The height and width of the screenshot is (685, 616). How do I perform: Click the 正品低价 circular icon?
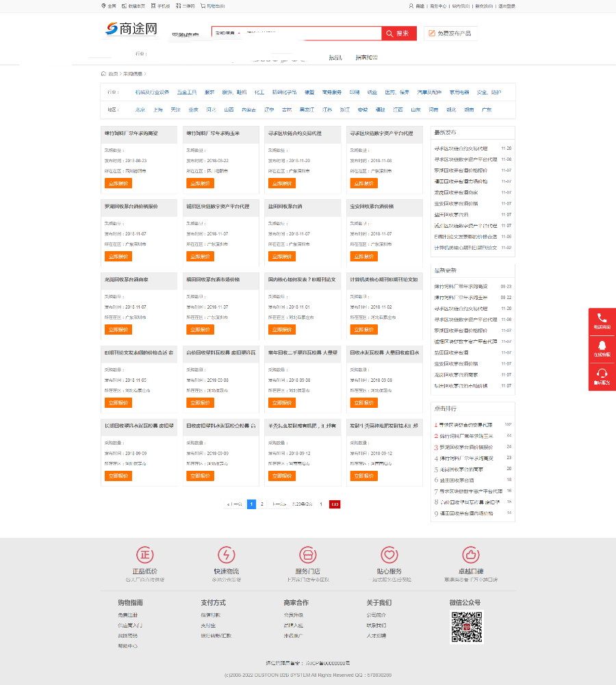[x=144, y=554]
